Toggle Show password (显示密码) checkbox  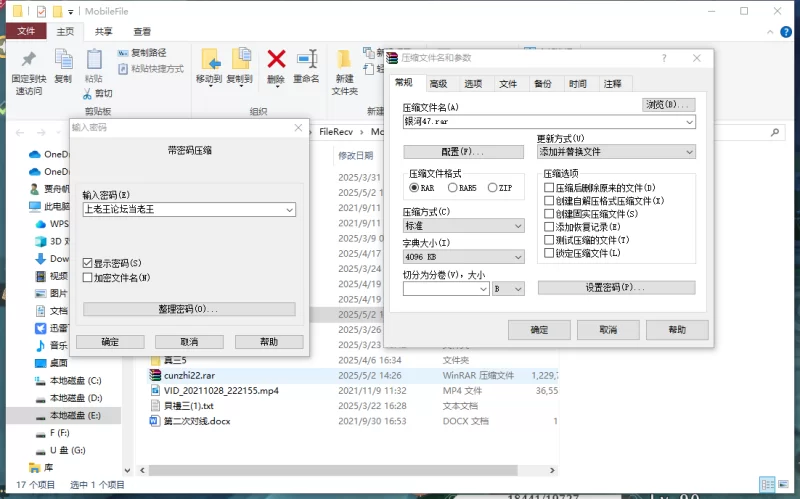pyautogui.click(x=87, y=263)
